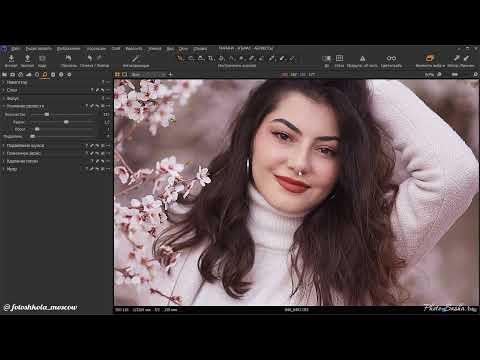Toggle the exposure warning triangle
The image size is (480, 360).
pos(362,59)
